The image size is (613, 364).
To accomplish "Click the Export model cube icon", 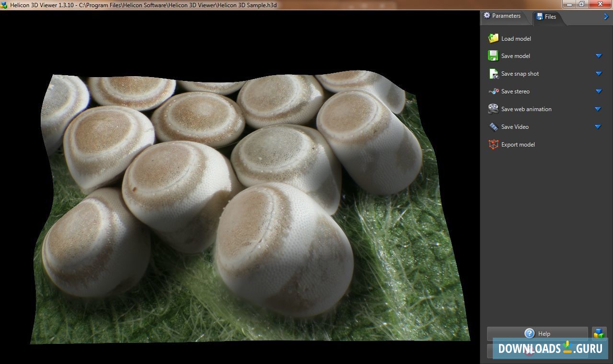I will 493,145.
